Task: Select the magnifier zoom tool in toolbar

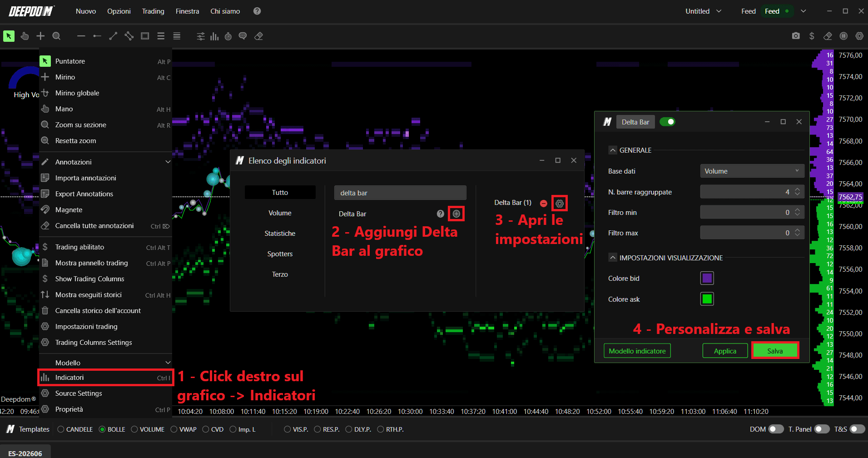Action: 56,36
